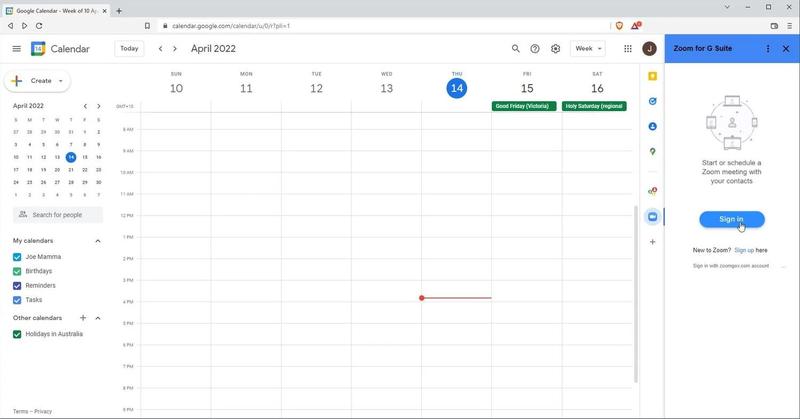Screen dimensions: 800x419
Task: Open the Support help icon
Action: (x=535, y=48)
